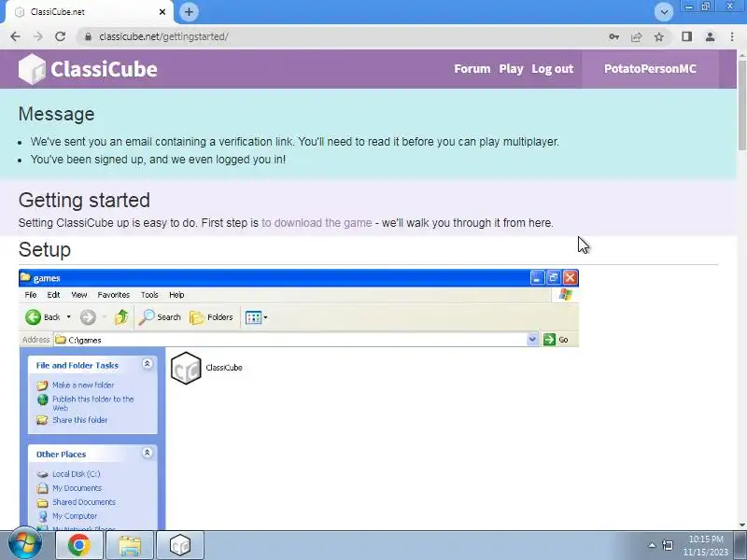Click the grey Forward button in Explorer
The height and width of the screenshot is (560, 747).
click(88, 317)
